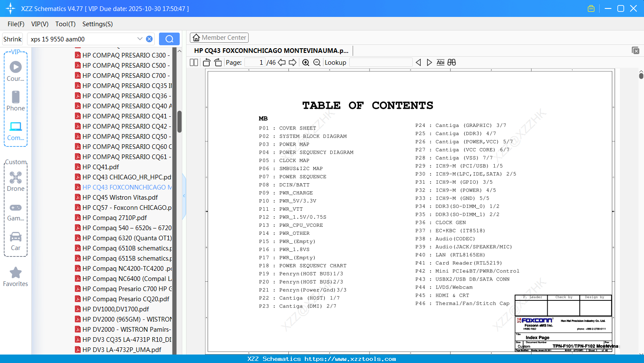The width and height of the screenshot is (644, 363).
Task: Open HP COMPAQ PRESARIO C500 file
Action: pos(123,65)
